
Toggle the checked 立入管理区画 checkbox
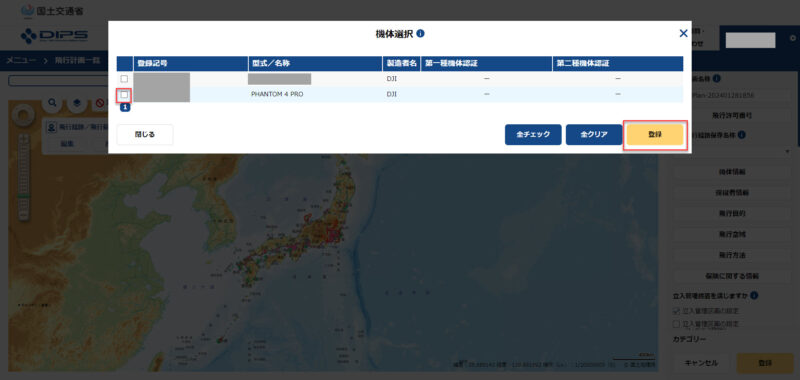pyautogui.click(x=676, y=311)
